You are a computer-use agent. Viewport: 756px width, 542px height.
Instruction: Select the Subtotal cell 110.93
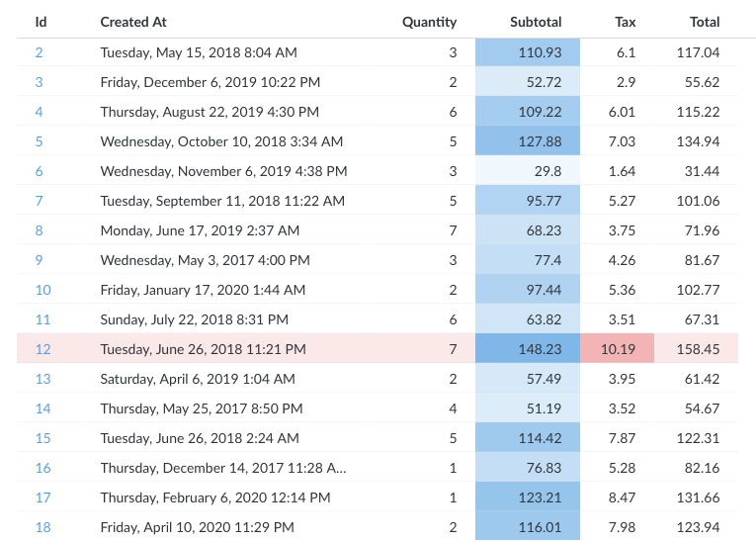pos(528,52)
